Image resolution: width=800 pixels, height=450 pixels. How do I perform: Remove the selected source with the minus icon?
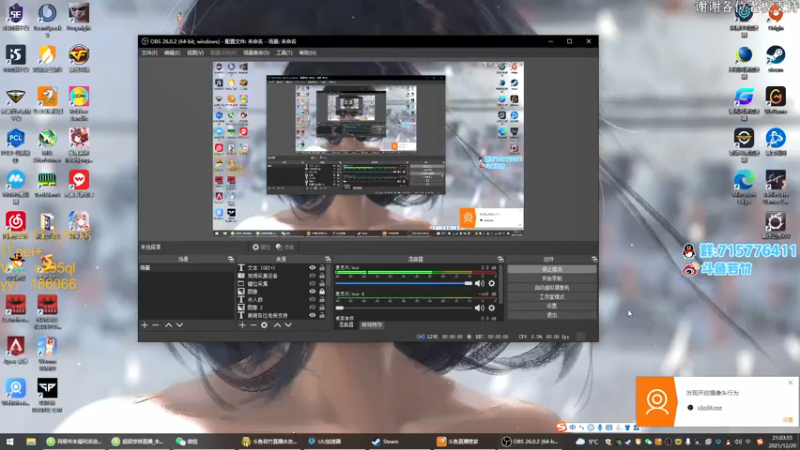pos(253,325)
